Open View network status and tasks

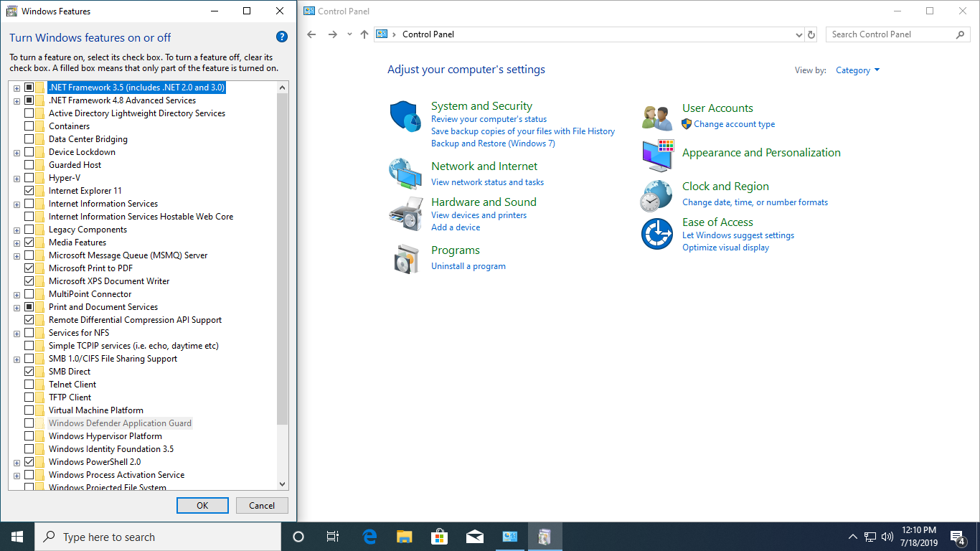pyautogui.click(x=487, y=182)
